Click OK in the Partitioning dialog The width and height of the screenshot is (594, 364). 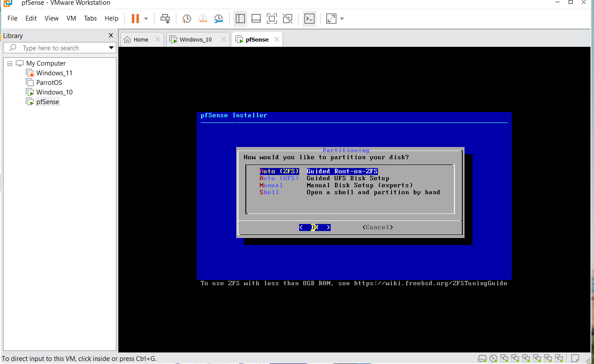coord(315,227)
